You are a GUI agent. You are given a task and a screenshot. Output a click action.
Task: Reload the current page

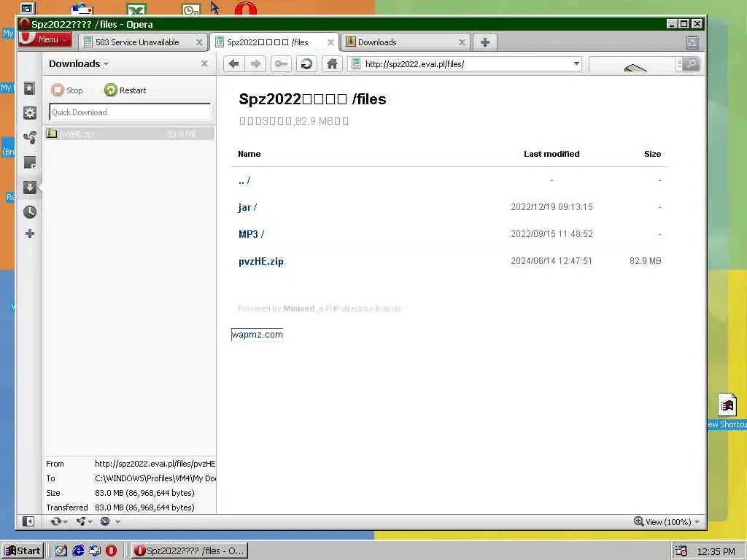tap(307, 64)
